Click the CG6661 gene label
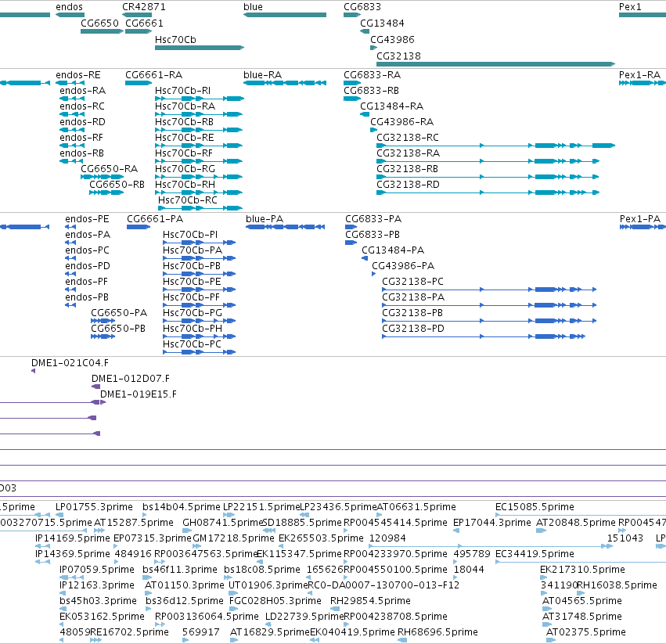The width and height of the screenshot is (666, 644). click(x=145, y=23)
